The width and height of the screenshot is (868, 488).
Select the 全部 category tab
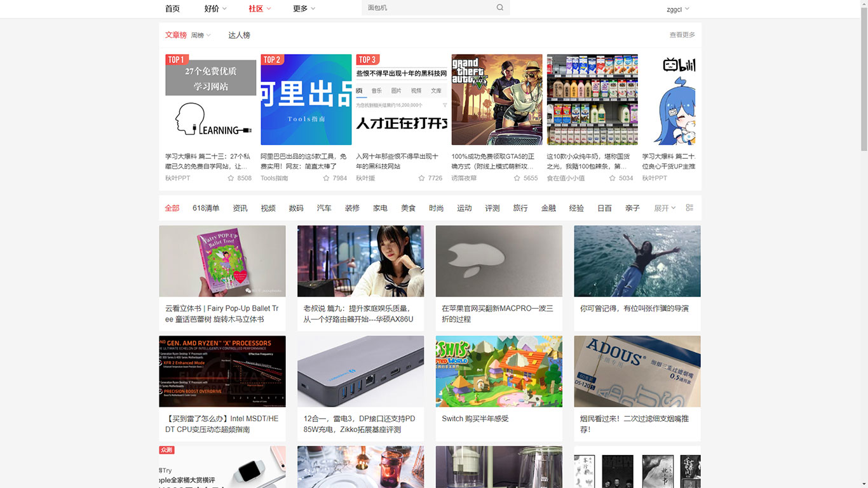pos(172,208)
